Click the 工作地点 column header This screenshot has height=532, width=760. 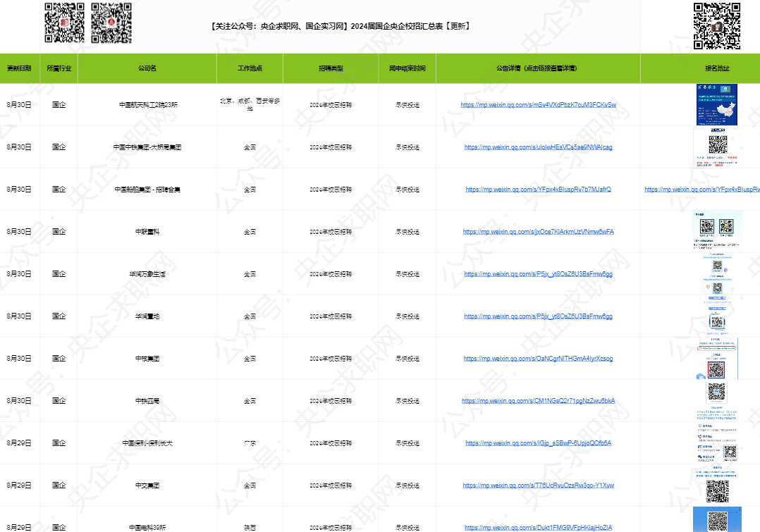coord(250,68)
